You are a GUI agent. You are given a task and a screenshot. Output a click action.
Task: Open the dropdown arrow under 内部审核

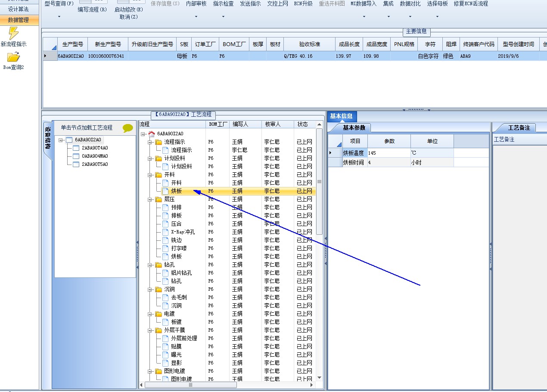click(x=196, y=17)
